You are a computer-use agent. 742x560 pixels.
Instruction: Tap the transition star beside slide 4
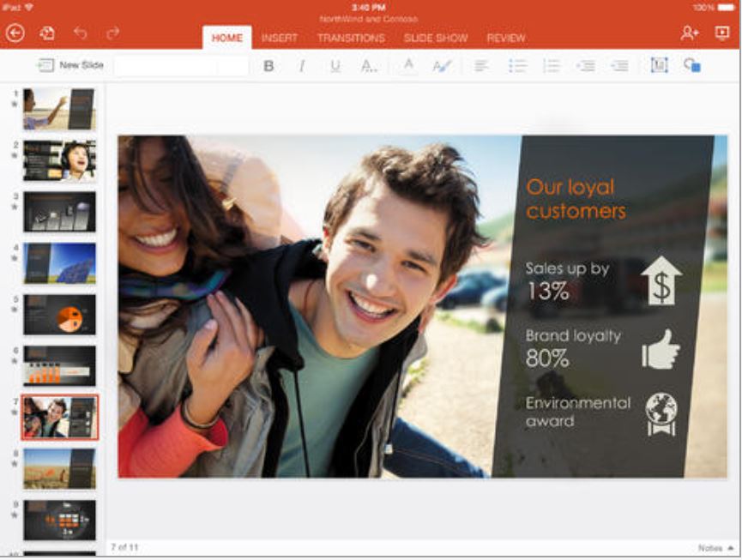[15, 258]
